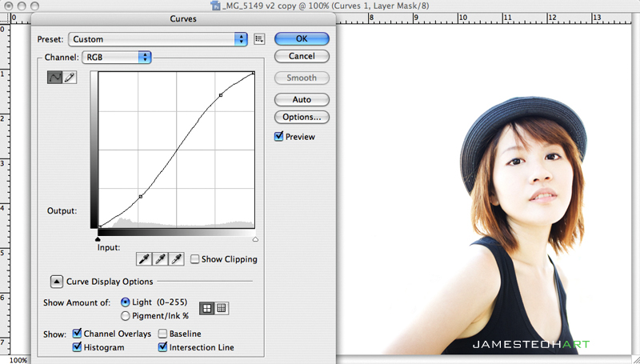Select the lower curve control point
Screen dimensions: 640x364
coord(141,197)
